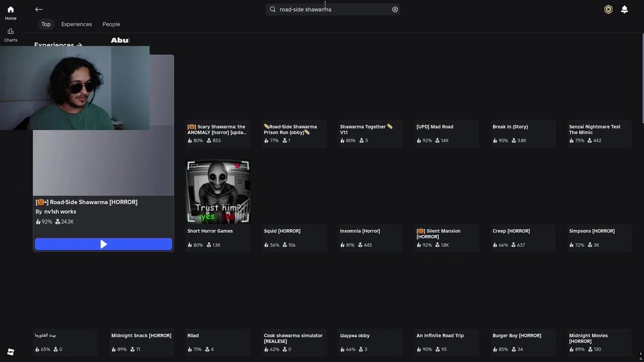
Task: Open [UPD] Mad Road game
Action: [x=435, y=127]
